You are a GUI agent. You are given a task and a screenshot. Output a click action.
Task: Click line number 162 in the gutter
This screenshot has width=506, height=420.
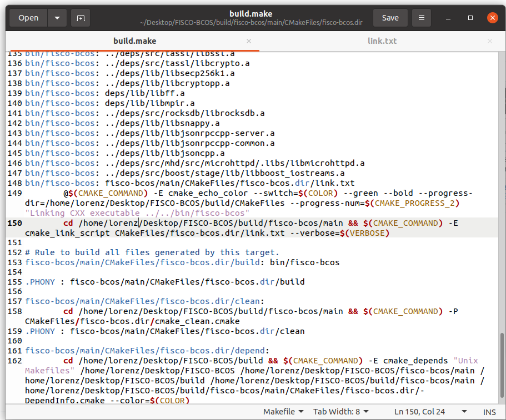(15, 361)
